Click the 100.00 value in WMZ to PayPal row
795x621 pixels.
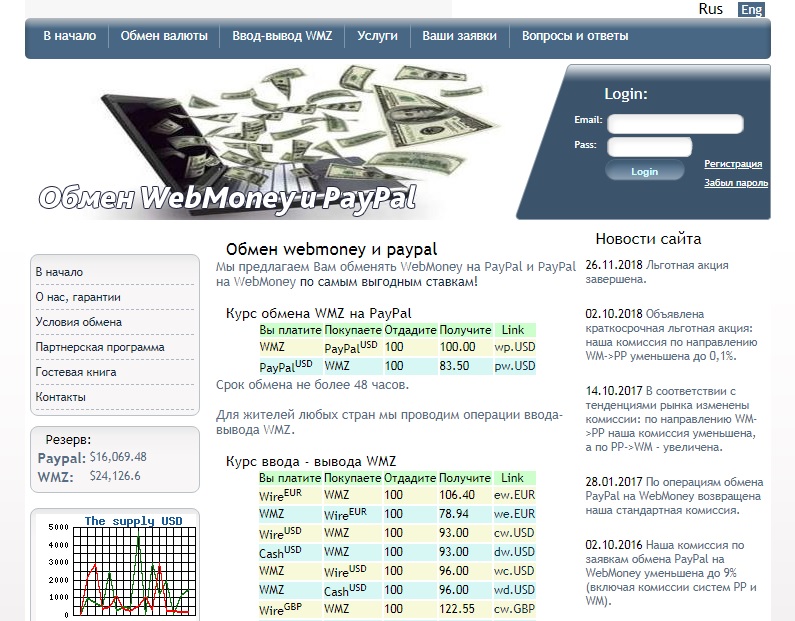click(457, 347)
